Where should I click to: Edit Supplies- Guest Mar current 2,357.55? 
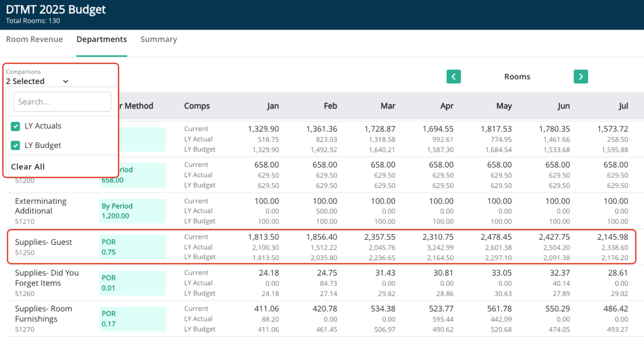tap(380, 237)
